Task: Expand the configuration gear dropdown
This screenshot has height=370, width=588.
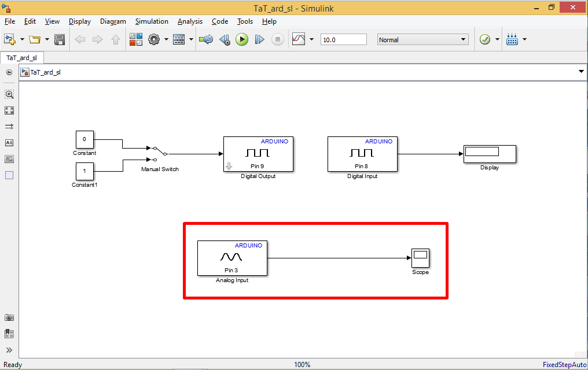Action: point(166,39)
